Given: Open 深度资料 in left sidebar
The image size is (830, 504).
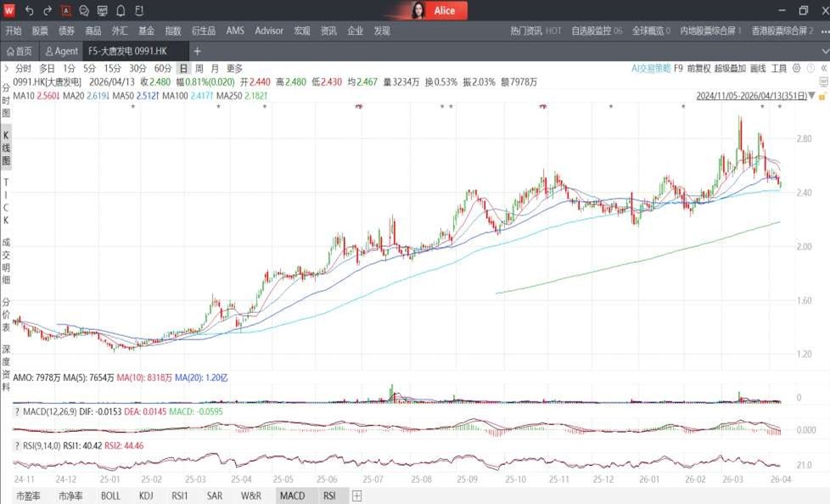Looking at the screenshot, I should tap(6, 361).
